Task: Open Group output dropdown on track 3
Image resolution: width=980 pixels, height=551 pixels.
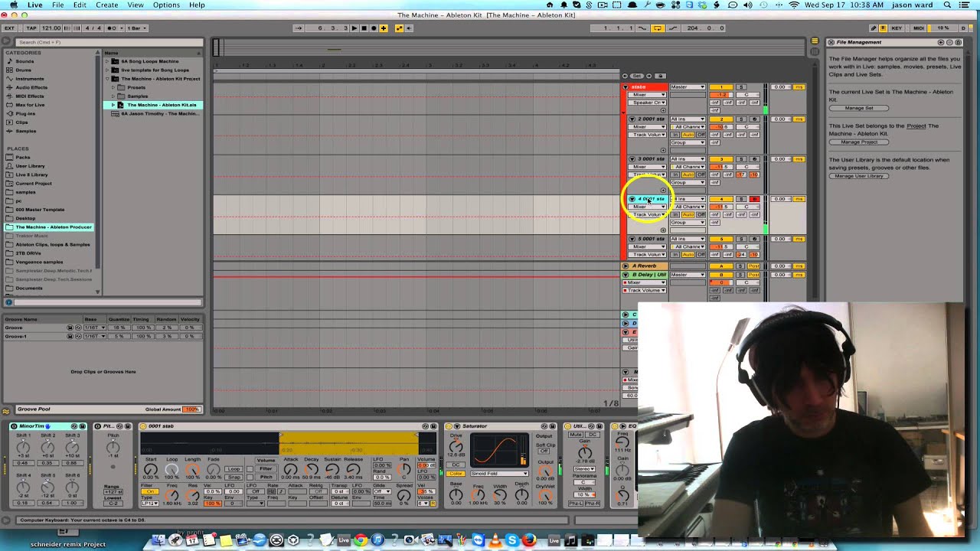Action: [688, 182]
